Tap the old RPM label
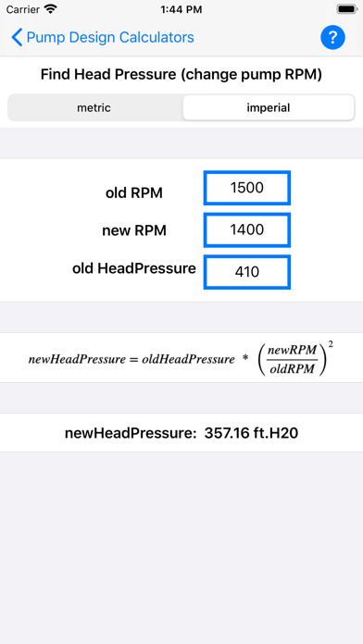363x644 pixels. [x=134, y=192]
